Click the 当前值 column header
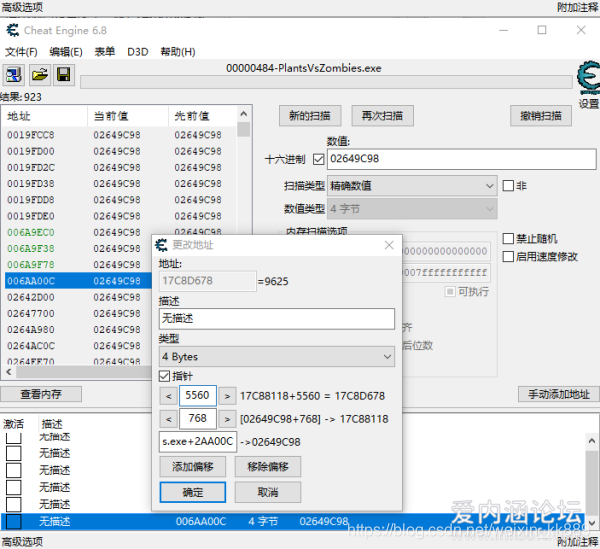Viewport: 600px width, 549px height. (x=128, y=116)
